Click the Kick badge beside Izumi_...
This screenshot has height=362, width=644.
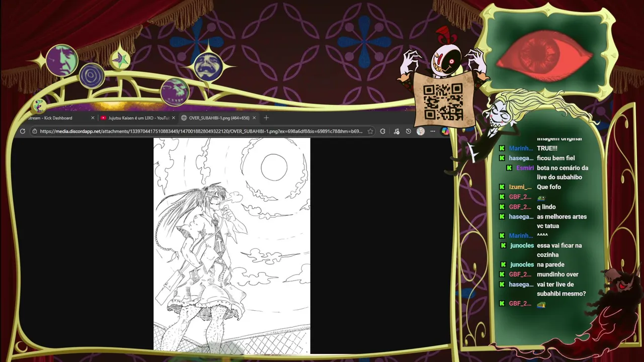pyautogui.click(x=502, y=187)
